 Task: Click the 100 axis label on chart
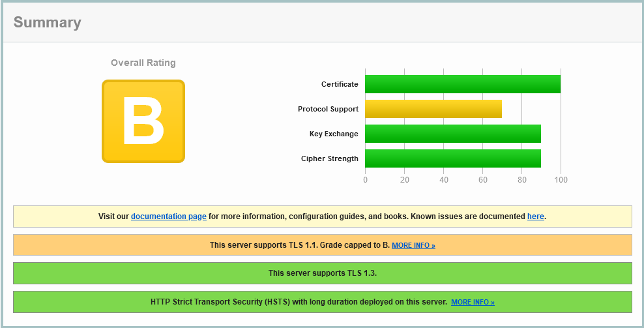561,179
